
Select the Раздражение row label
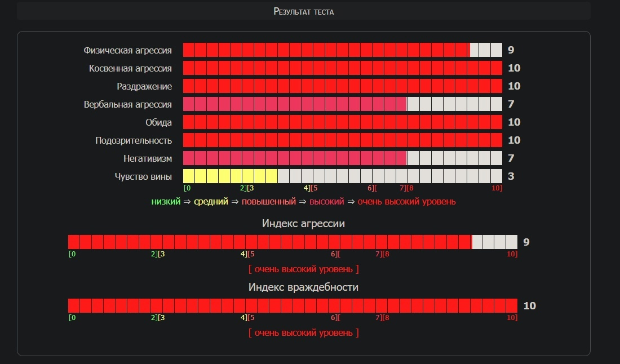(x=144, y=86)
